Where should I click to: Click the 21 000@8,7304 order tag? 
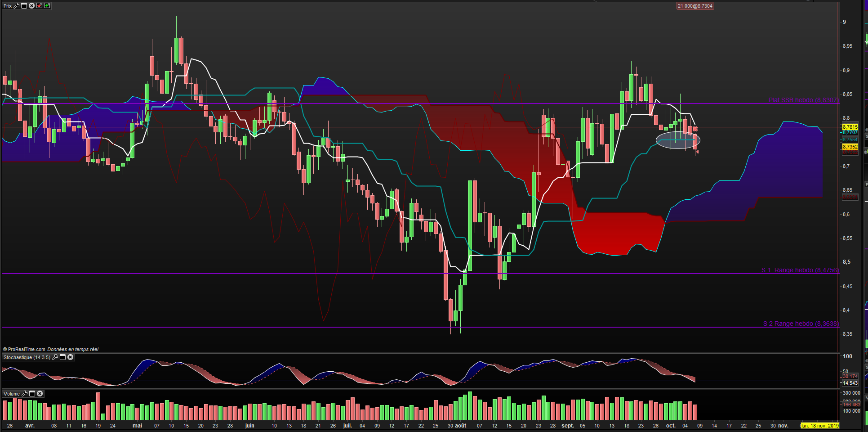pyautogui.click(x=695, y=6)
